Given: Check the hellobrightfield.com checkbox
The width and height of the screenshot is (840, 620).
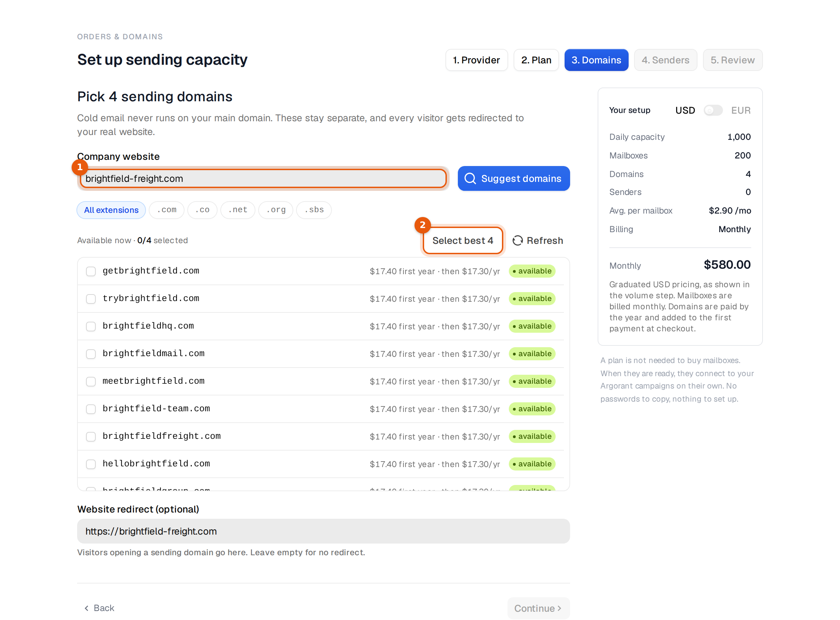Looking at the screenshot, I should [x=91, y=464].
